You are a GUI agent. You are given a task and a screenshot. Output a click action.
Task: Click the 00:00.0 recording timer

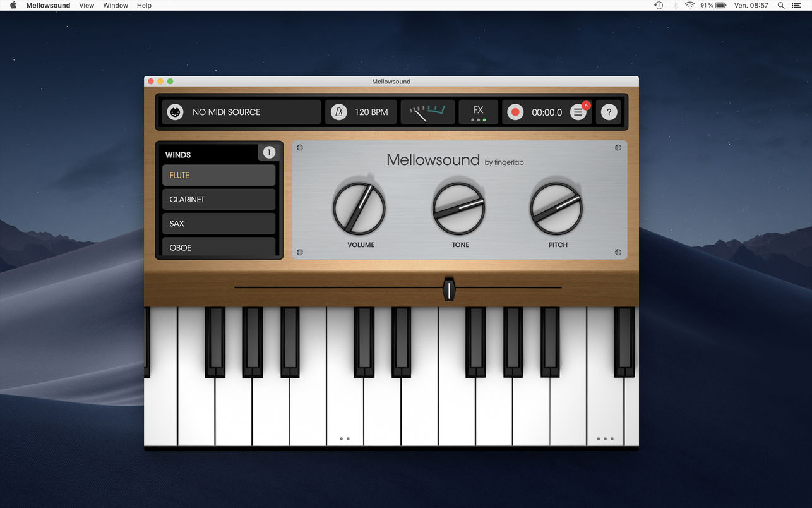(547, 112)
